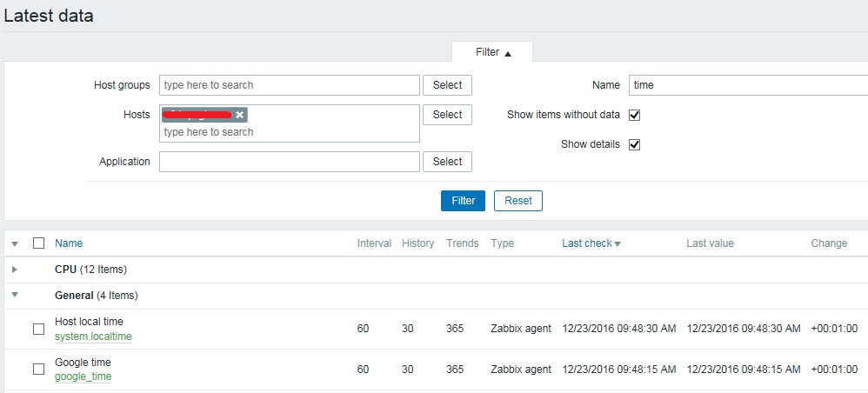
Task: Expand the CPU (12 Items) group
Action: coord(15,270)
